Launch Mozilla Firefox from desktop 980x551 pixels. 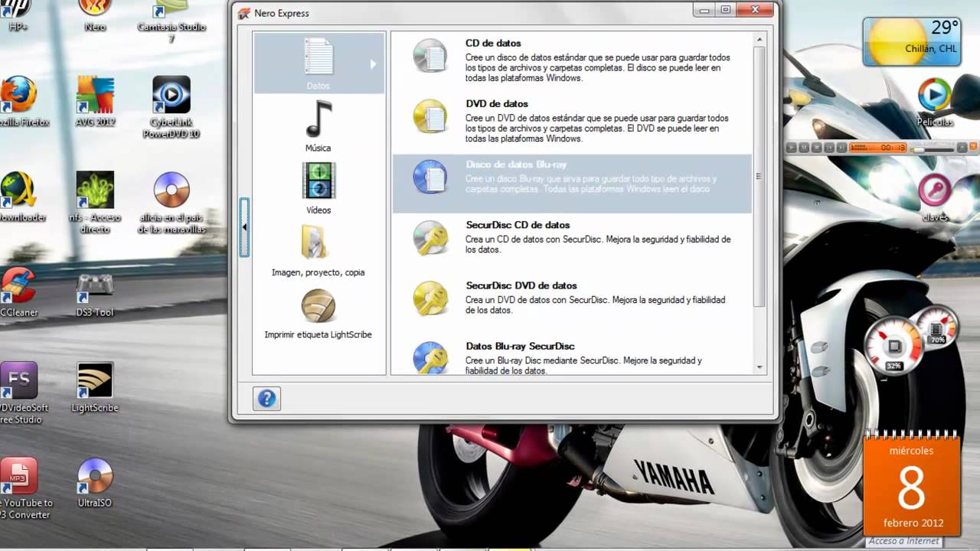20,101
